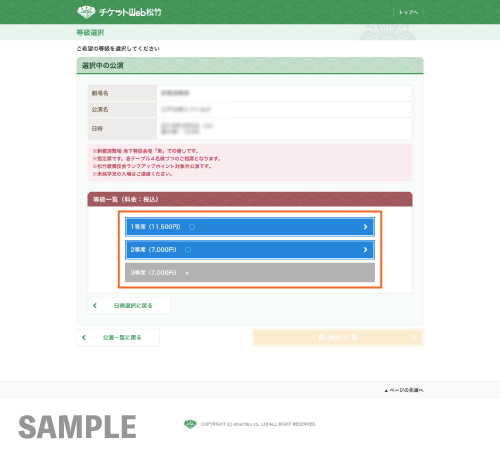Screen dimensions: 500x450
Task: Click the left chevron on 日時選択に戻る
Action: pyautogui.click(x=95, y=306)
